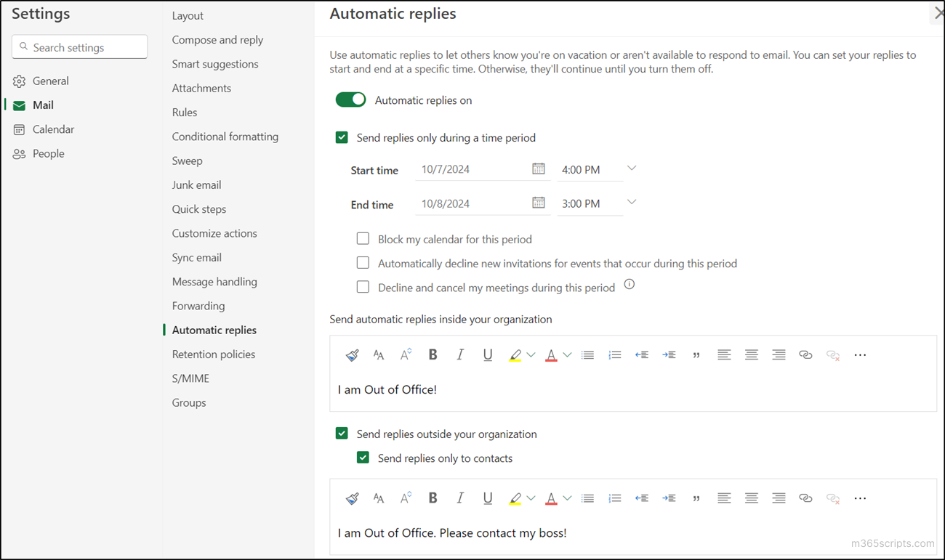The image size is (945, 560).
Task: Click Decrease indent in the outside-organization editor
Action: click(x=642, y=498)
